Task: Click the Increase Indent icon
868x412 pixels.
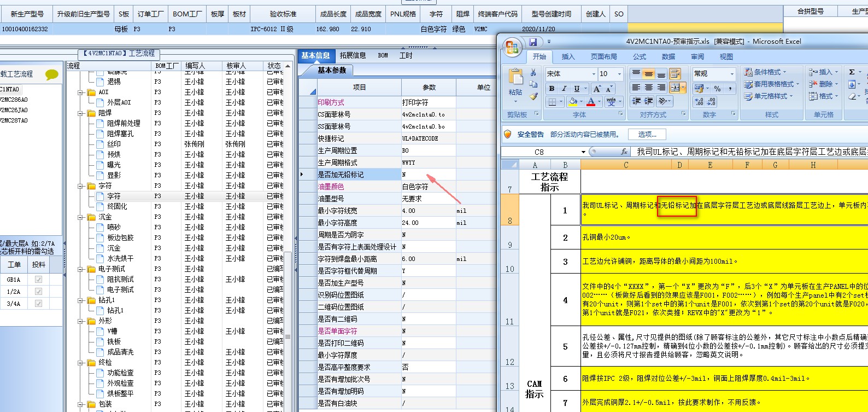Action: [x=648, y=101]
